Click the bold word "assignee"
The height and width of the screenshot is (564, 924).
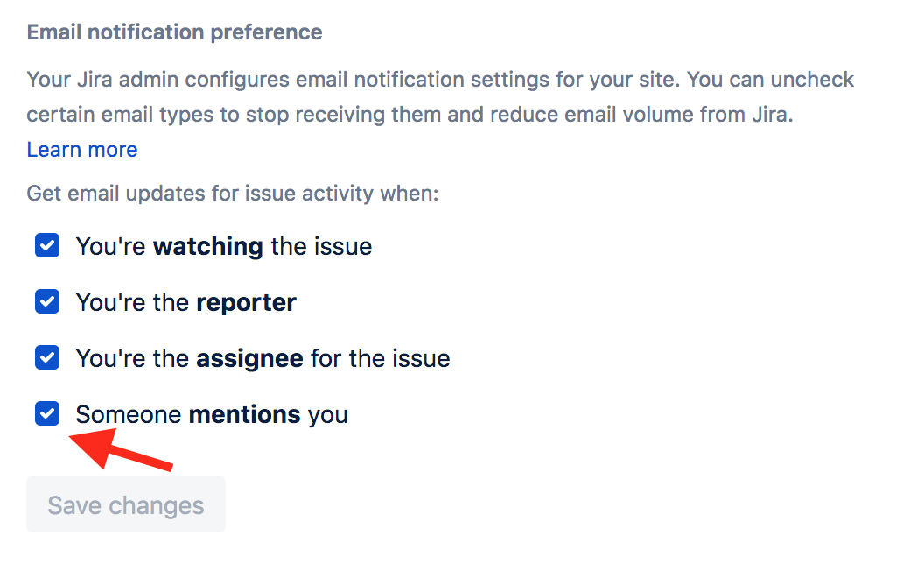[x=250, y=357]
